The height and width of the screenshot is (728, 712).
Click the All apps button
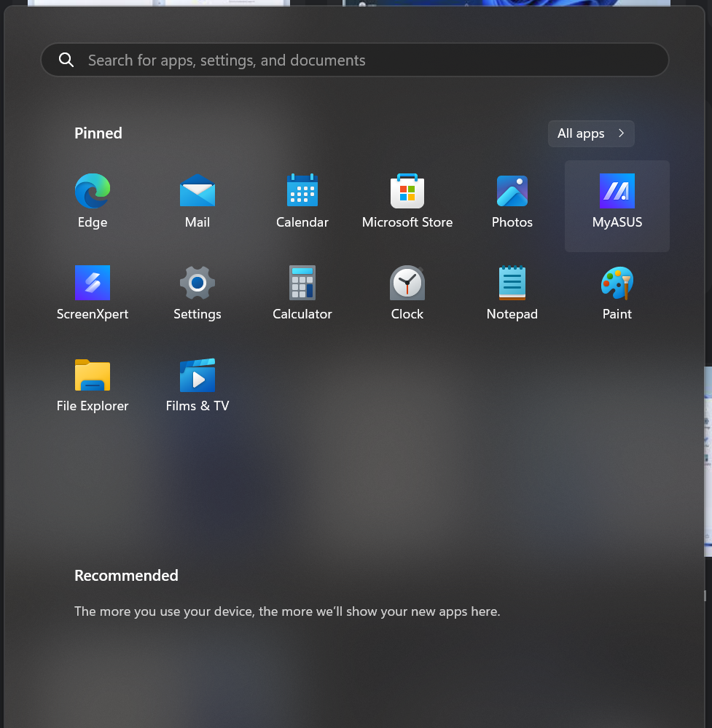[591, 133]
